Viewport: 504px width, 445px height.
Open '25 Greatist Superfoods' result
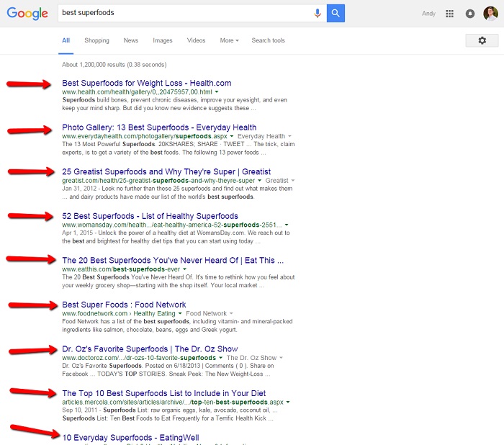[x=166, y=171]
